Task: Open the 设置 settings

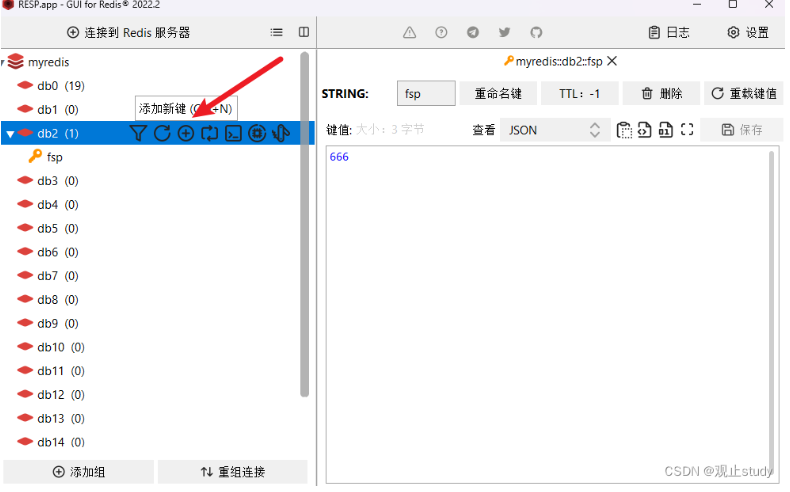Action: (x=748, y=33)
